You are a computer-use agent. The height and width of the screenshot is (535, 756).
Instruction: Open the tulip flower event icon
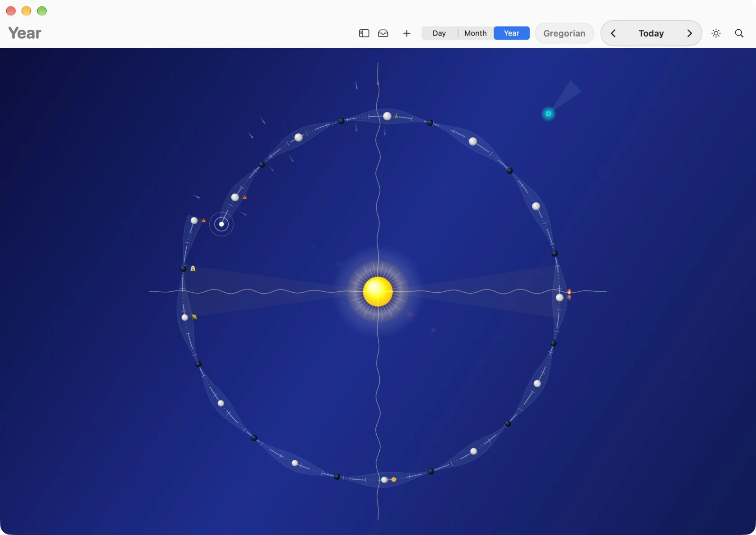569,297
